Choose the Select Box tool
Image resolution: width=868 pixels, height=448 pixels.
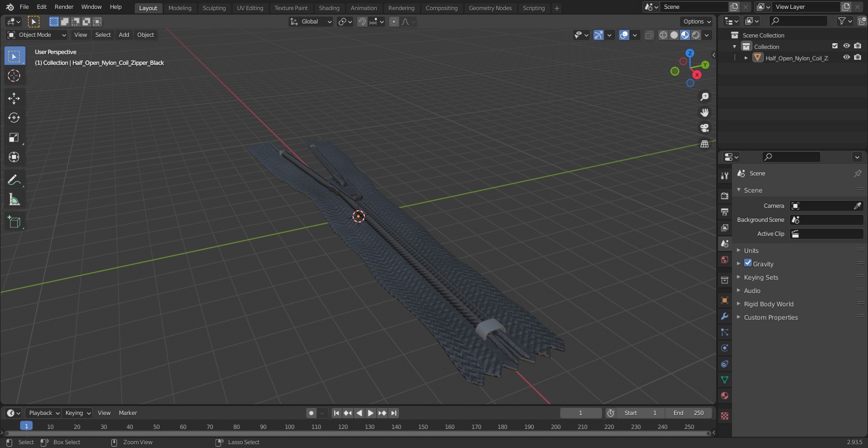coord(14,56)
